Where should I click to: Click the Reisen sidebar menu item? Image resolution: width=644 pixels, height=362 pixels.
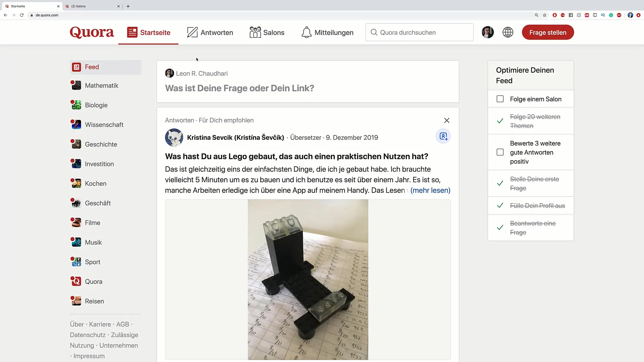(x=94, y=301)
